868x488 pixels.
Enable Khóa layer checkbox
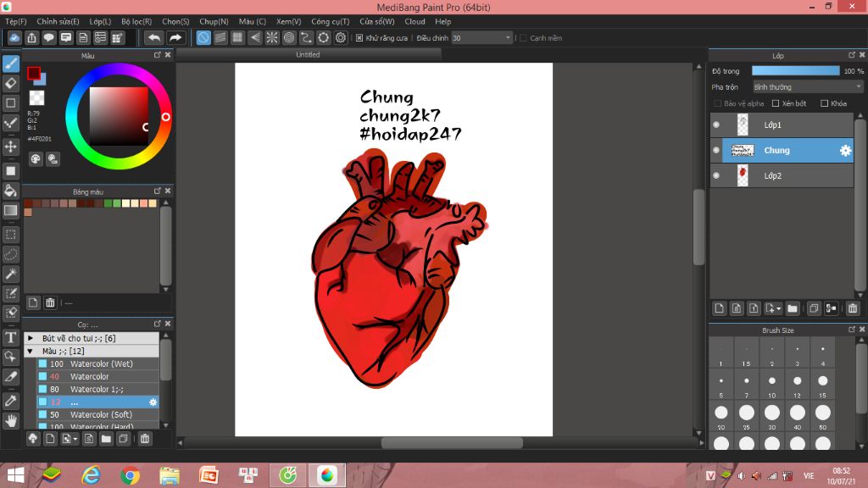tap(824, 103)
